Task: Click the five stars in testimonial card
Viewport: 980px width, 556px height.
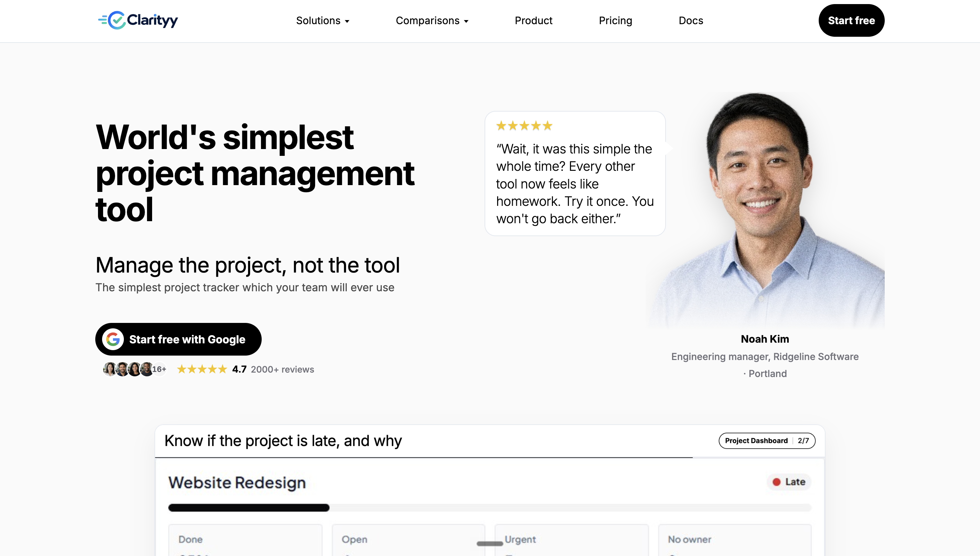Action: pos(524,126)
